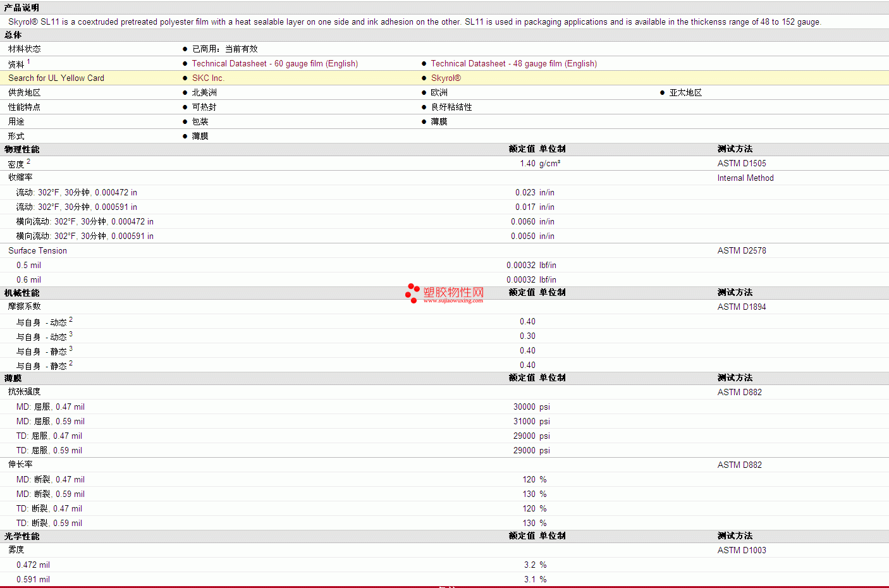Click the 北美洲 supply region entry
Image resolution: width=889 pixels, height=588 pixels.
[x=204, y=92]
